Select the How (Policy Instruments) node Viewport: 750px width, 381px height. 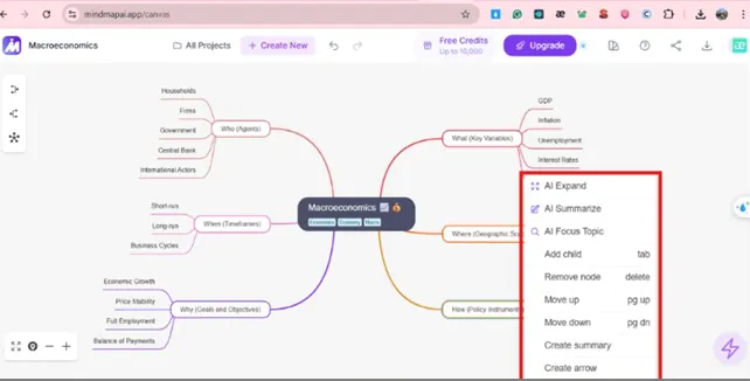click(483, 309)
